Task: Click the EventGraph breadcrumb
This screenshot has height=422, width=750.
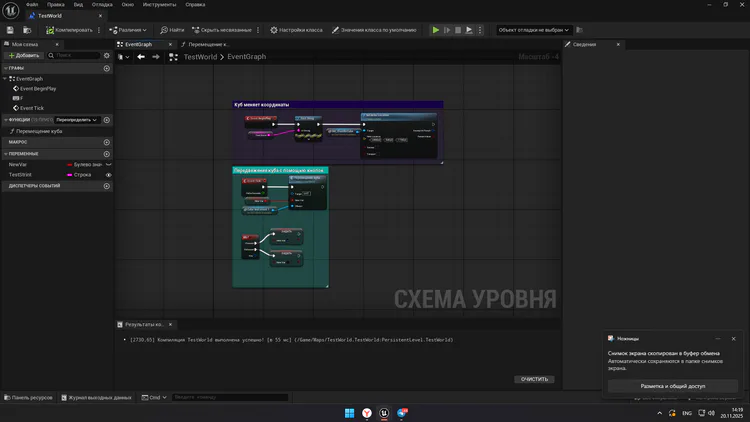Action: (246, 57)
